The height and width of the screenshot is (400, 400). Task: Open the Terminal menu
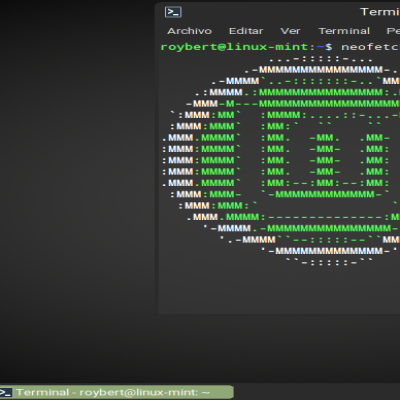(x=344, y=31)
